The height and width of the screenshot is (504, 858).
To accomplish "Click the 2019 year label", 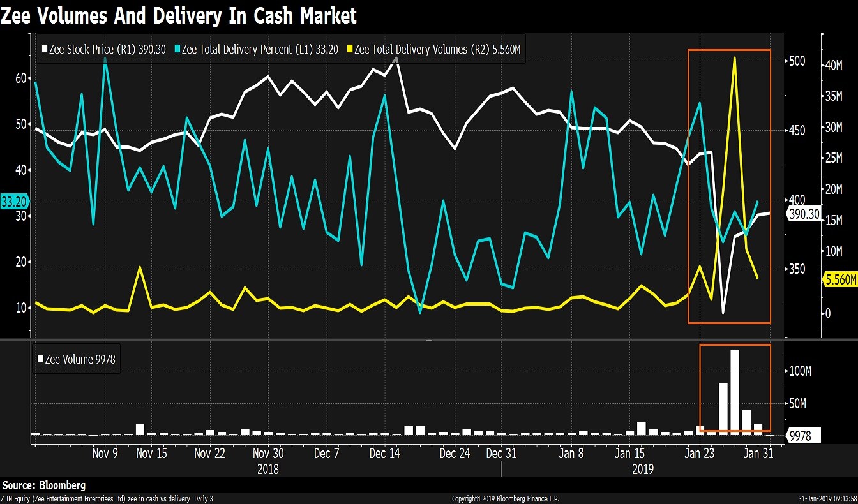I will 643,469.
